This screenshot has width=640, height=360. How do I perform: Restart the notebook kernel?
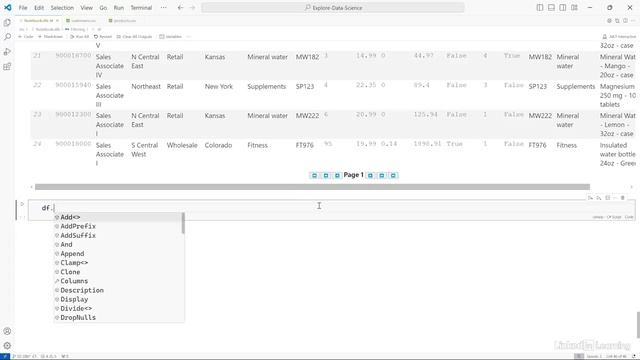tap(103, 37)
